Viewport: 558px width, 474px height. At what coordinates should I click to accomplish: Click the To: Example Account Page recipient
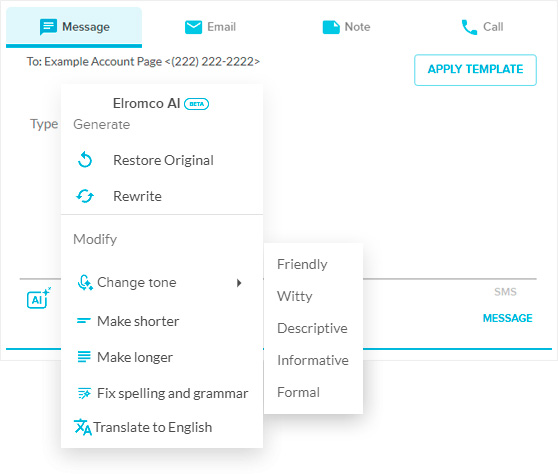point(143,62)
